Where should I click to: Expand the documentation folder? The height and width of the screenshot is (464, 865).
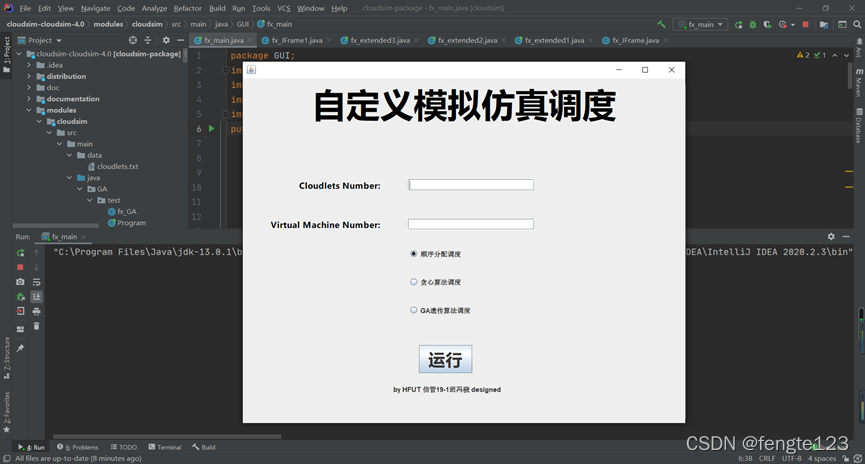coord(29,99)
